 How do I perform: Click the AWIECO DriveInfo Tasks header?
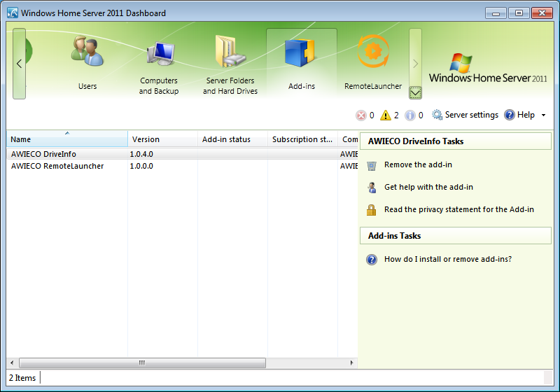tap(456, 141)
